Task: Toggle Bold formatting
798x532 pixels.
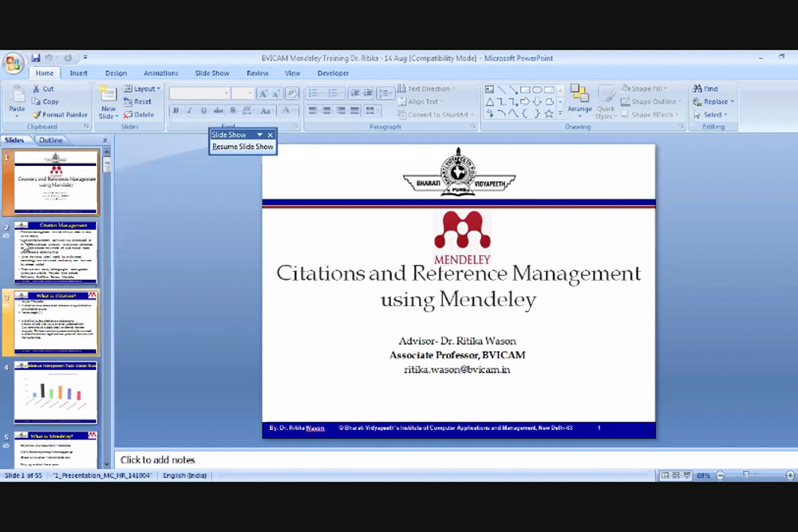Action: [176, 111]
